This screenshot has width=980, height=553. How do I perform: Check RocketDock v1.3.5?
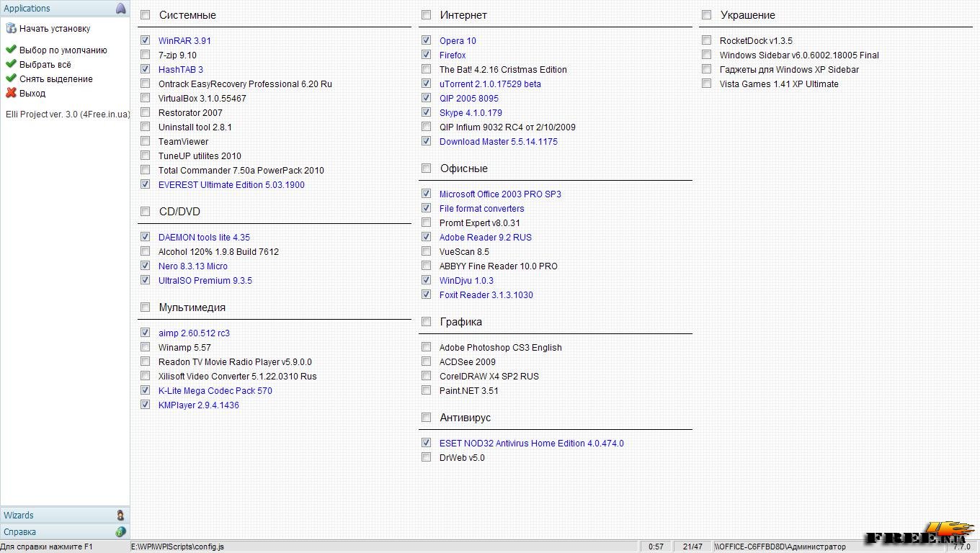tap(707, 40)
